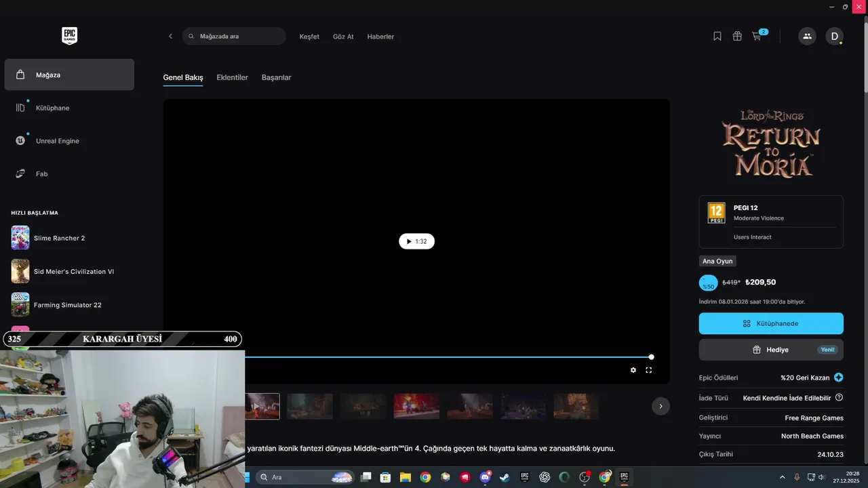The width and height of the screenshot is (868, 488).
Task: Click the page vertical scrollbar
Action: (865, 58)
